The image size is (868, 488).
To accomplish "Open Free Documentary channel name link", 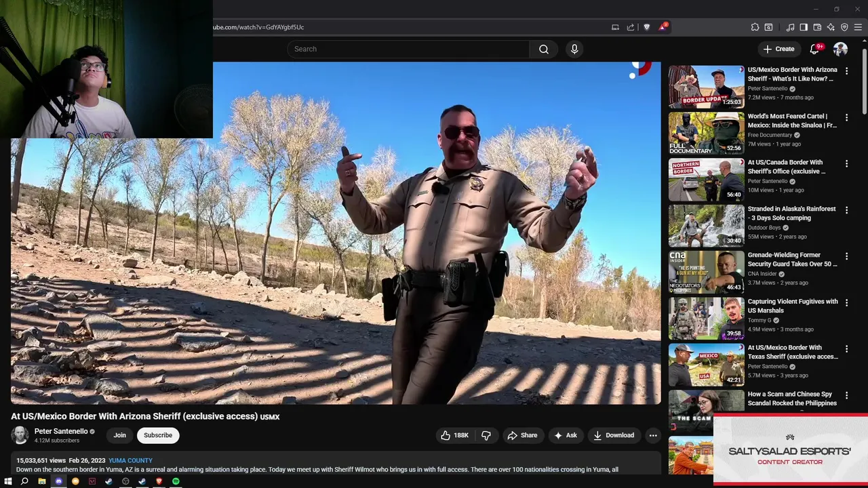I will point(770,135).
